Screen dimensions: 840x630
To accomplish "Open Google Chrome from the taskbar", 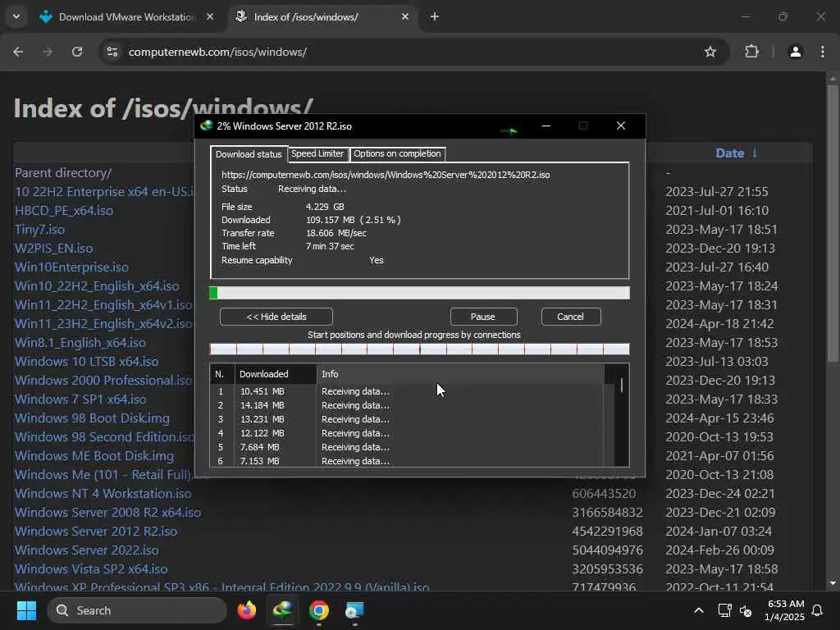I will (319, 610).
